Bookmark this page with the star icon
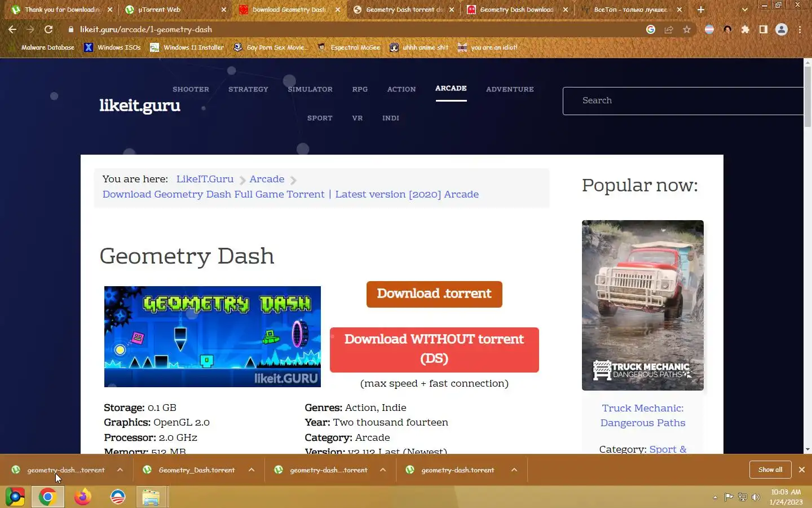Screen dimensions: 812x508 tap(687, 29)
